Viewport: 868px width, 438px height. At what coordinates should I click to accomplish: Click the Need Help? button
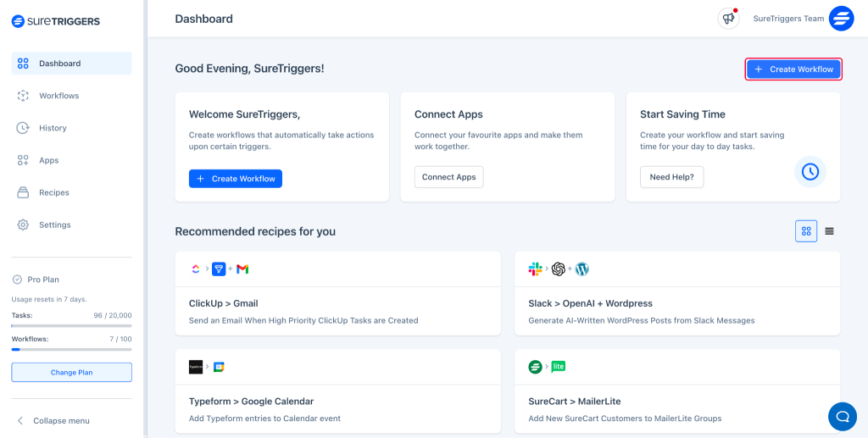coord(671,177)
